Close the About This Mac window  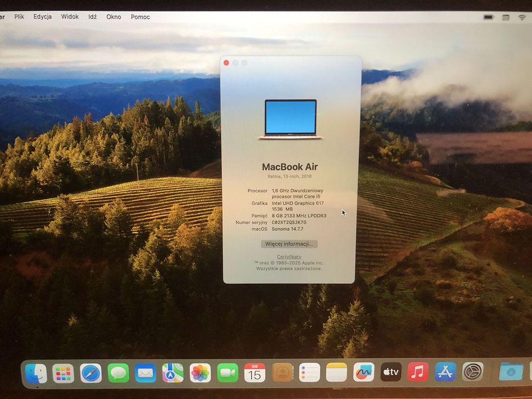(226, 63)
